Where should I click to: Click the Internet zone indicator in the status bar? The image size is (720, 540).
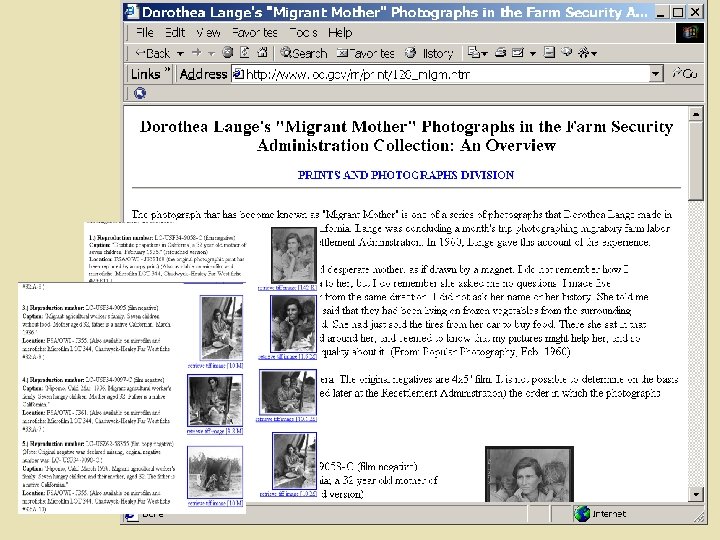(x=601, y=514)
